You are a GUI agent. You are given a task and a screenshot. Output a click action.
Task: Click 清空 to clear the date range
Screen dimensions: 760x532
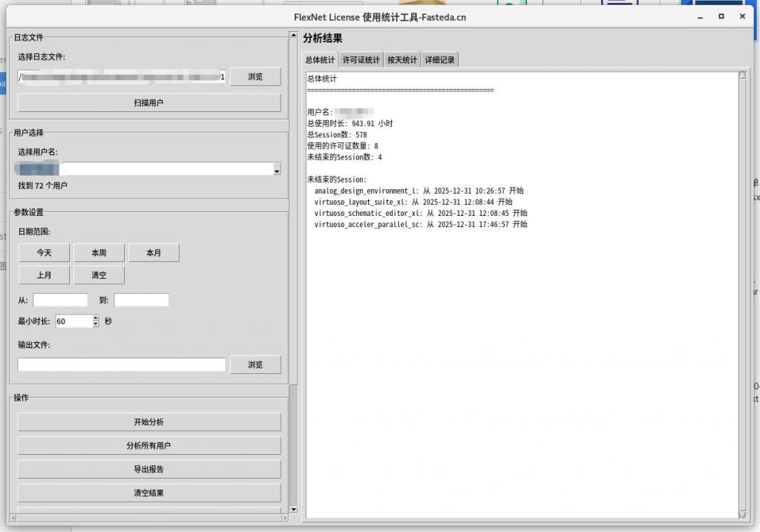(x=99, y=275)
